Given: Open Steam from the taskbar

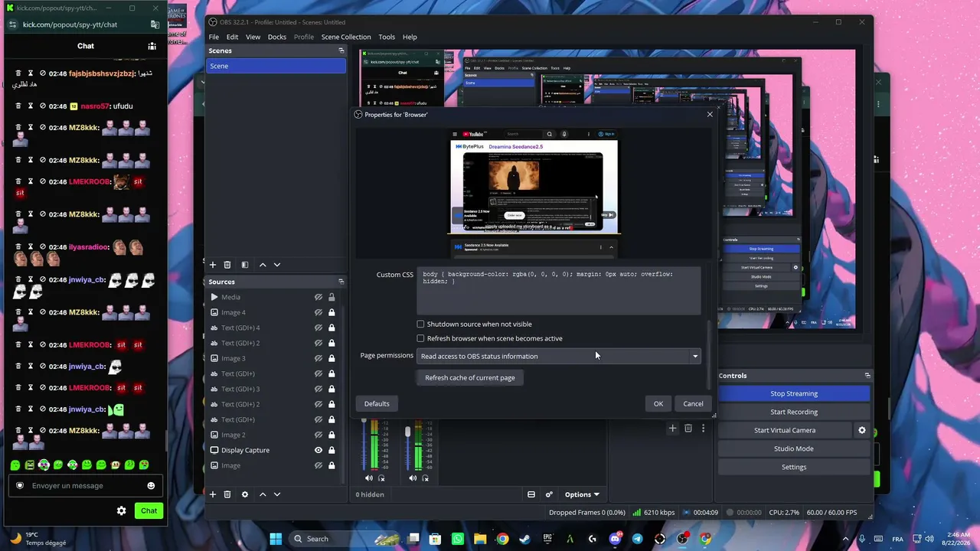Looking at the screenshot, I should click(525, 539).
